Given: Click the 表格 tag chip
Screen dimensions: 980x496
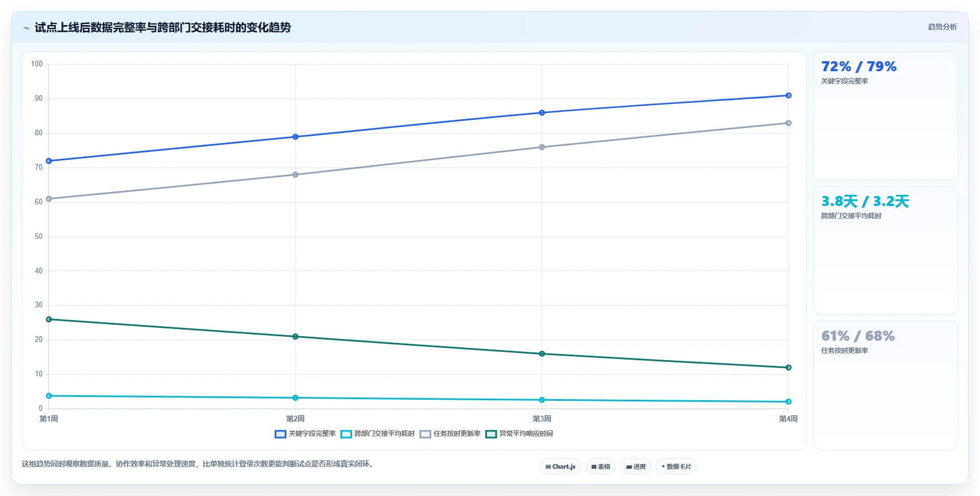Looking at the screenshot, I should (601, 466).
